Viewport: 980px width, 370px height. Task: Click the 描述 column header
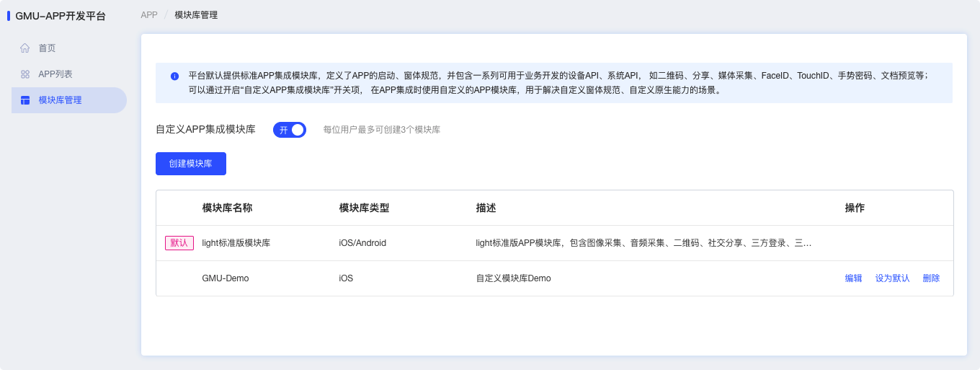(x=486, y=208)
